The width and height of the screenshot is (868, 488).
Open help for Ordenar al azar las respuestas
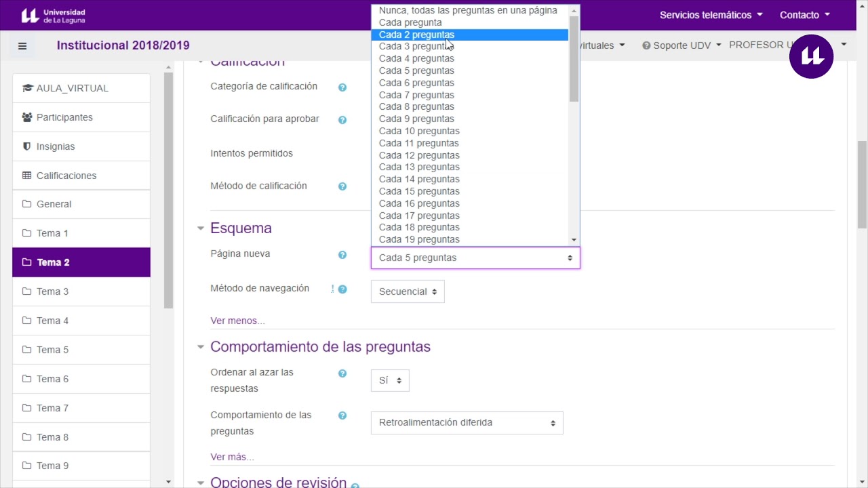point(342,373)
